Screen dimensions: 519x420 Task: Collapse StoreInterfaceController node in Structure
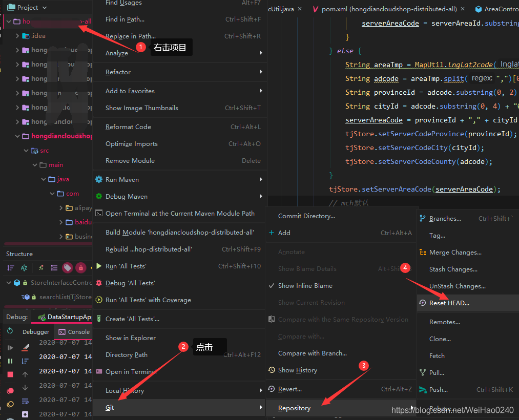click(9, 283)
